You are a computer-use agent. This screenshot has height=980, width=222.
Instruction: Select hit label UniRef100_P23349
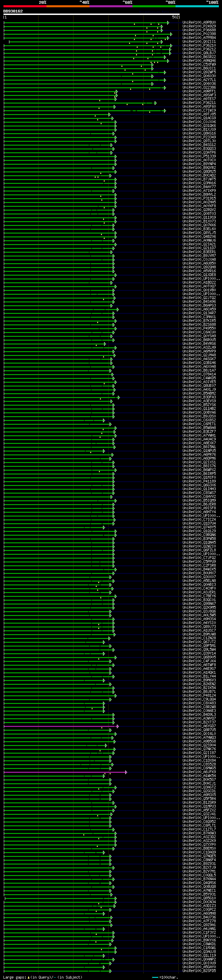(x=199, y=137)
